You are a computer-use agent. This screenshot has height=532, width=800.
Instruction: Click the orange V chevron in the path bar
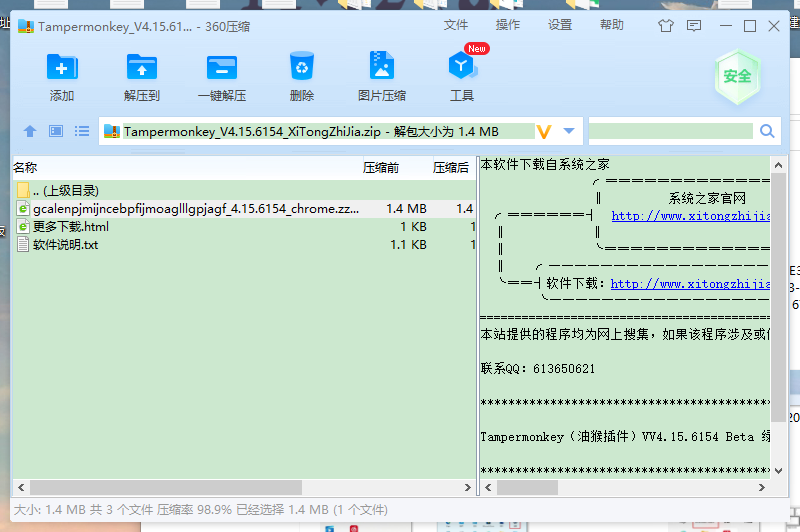[544, 132]
